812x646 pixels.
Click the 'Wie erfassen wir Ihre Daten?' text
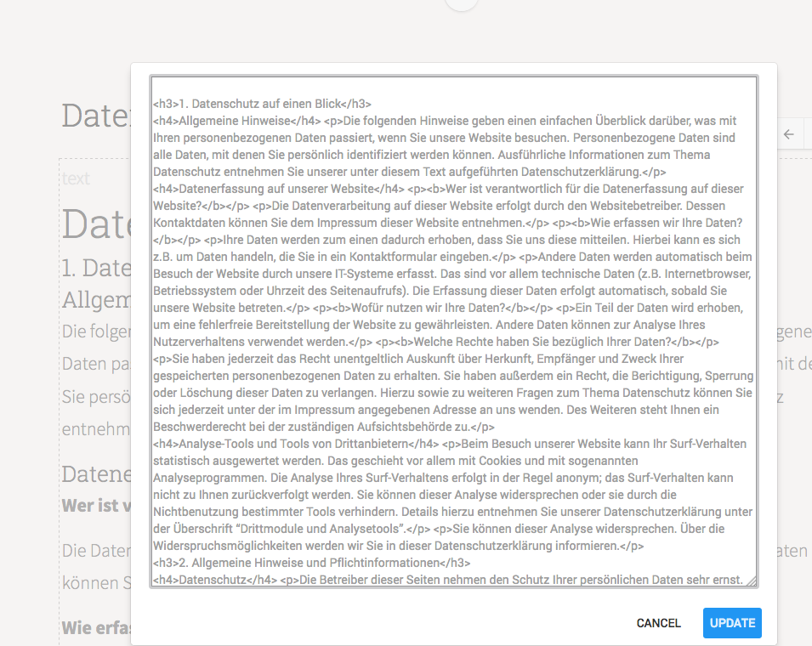pyautogui.click(x=667, y=223)
